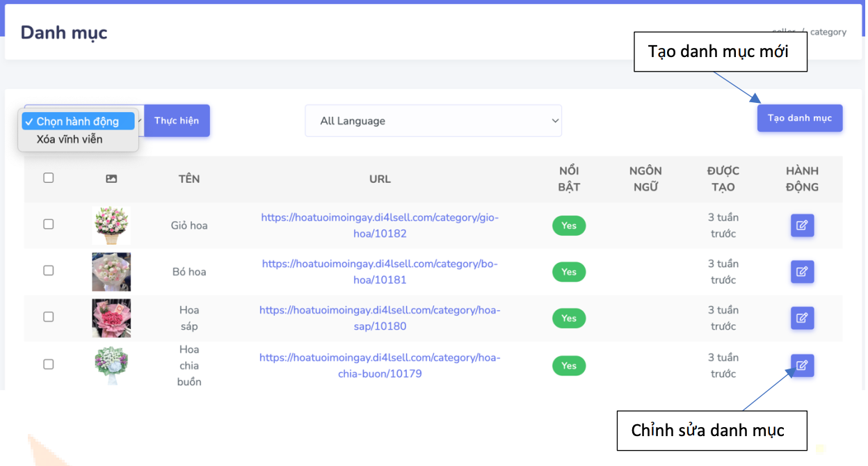Click image column header icon
Screen dimensions: 868x466
(111, 179)
